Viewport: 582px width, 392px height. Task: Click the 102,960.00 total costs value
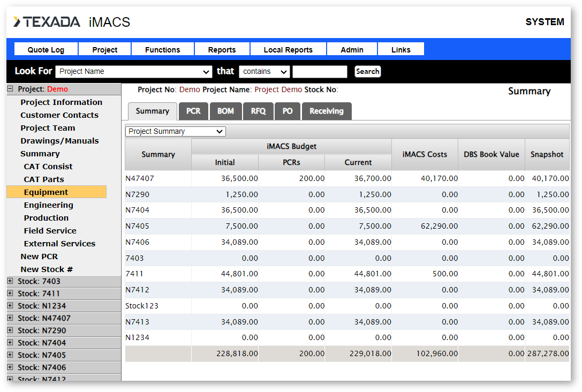pos(437,353)
